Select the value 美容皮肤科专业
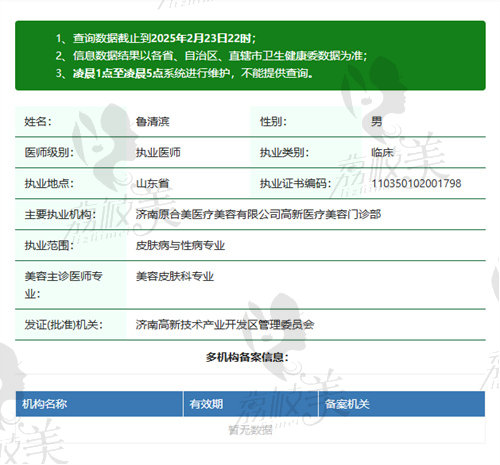The width and height of the screenshot is (500, 465). pos(175,276)
